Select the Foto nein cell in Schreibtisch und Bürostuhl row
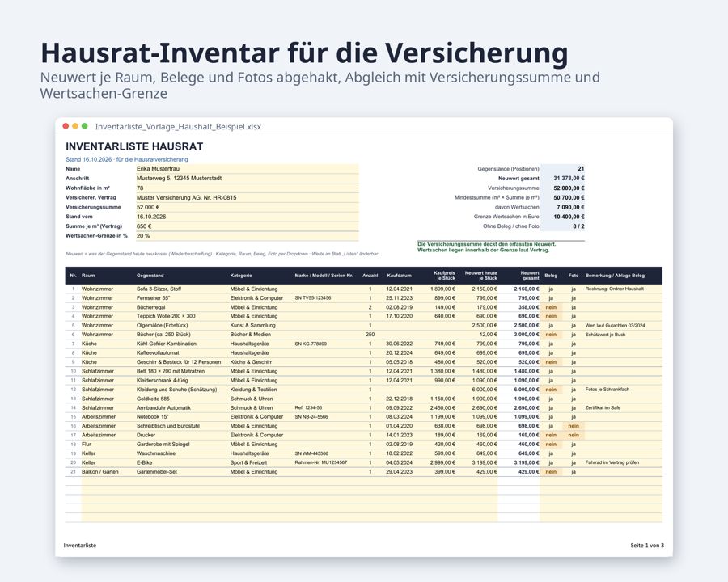The image size is (728, 582). (x=574, y=426)
